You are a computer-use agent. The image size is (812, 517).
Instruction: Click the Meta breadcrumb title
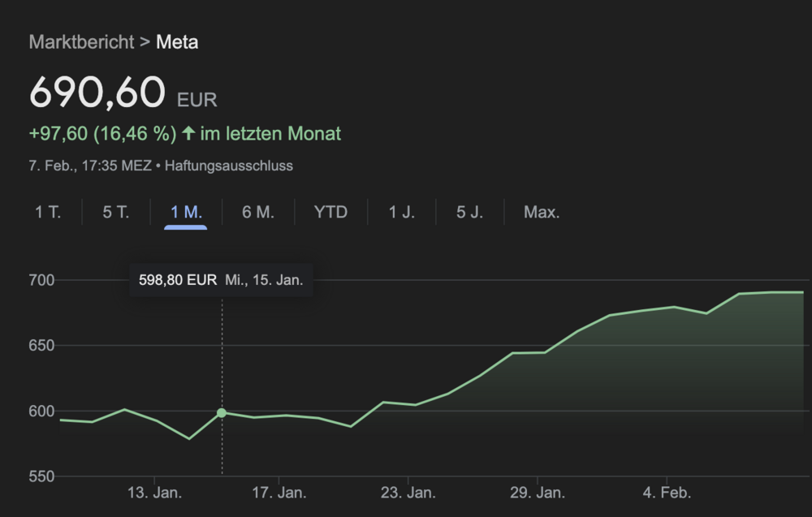(177, 42)
